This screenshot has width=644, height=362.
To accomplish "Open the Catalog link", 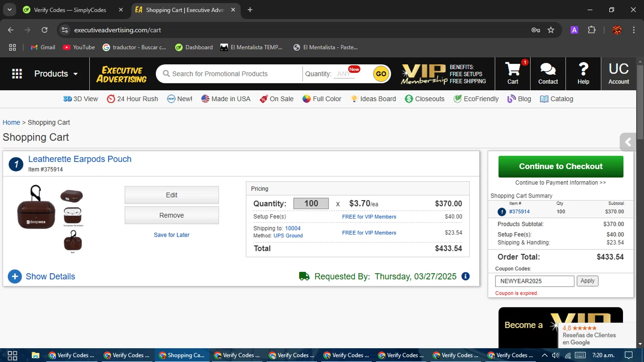I will pos(556,99).
